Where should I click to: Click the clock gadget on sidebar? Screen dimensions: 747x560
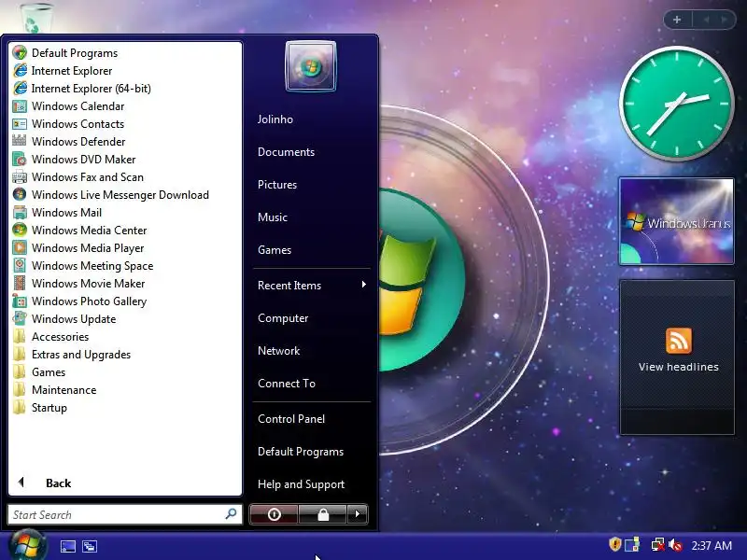pyautogui.click(x=676, y=104)
